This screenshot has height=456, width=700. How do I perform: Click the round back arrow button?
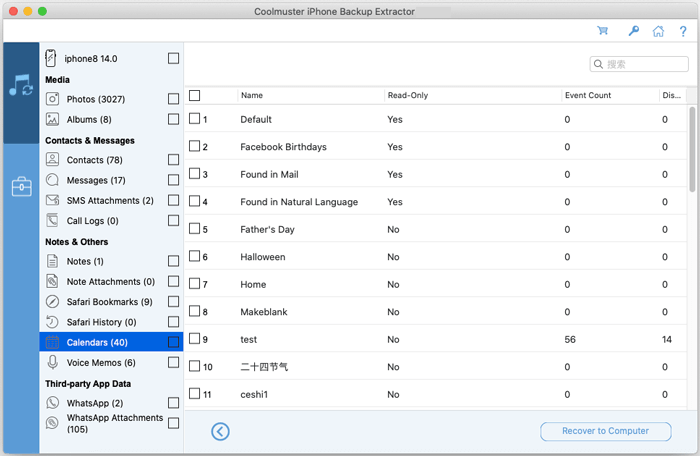(x=220, y=431)
